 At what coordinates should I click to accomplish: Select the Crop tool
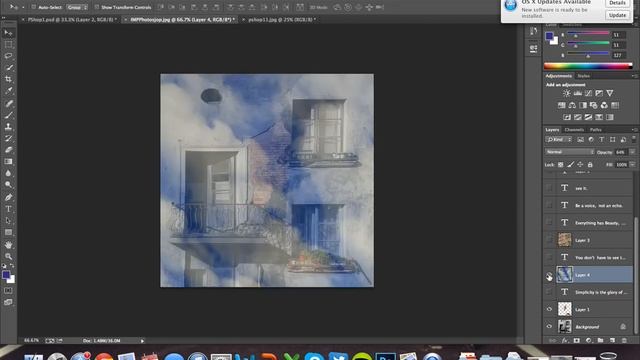tap(8, 79)
